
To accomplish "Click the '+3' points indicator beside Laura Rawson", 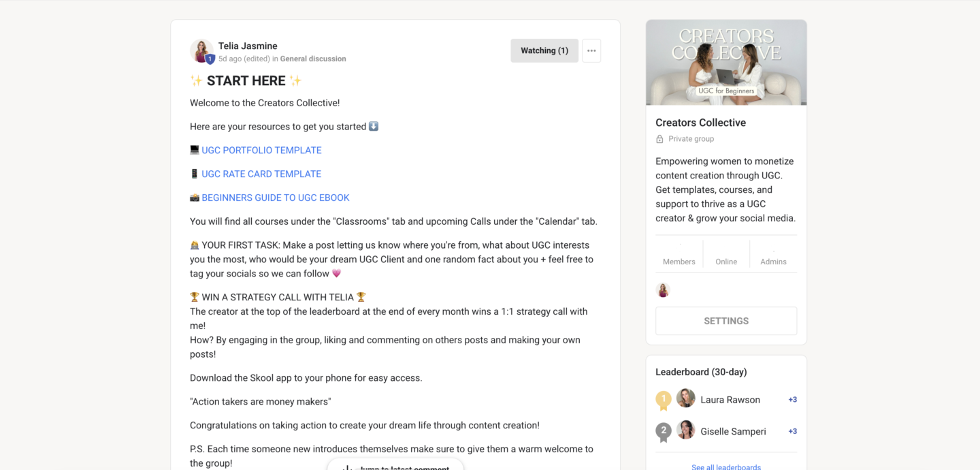I will pyautogui.click(x=791, y=400).
